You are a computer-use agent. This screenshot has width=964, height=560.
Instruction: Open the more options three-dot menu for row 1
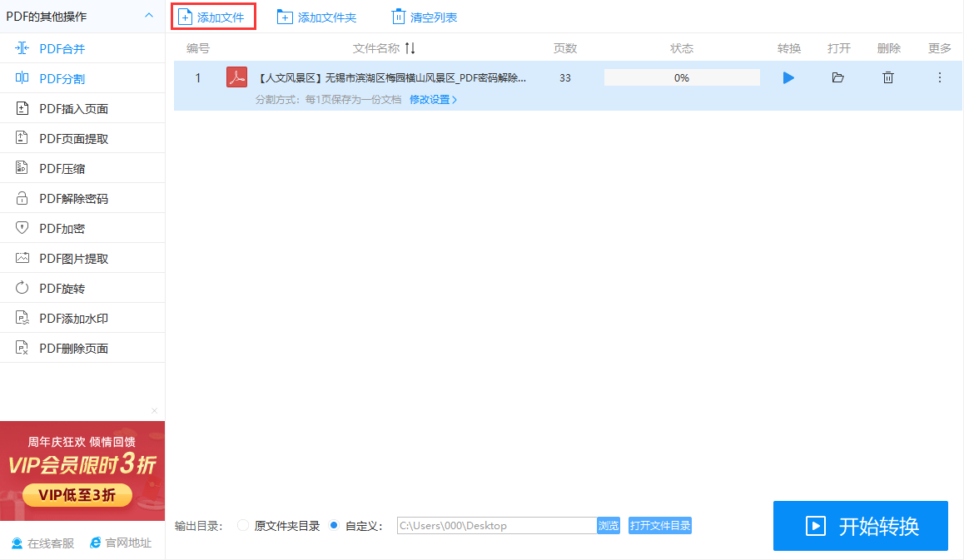click(939, 77)
